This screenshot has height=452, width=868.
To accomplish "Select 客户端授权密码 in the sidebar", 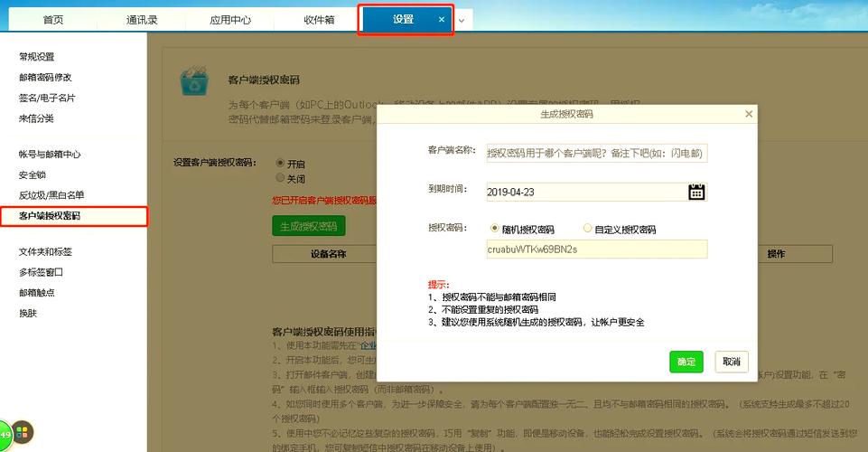I will 74,216.
